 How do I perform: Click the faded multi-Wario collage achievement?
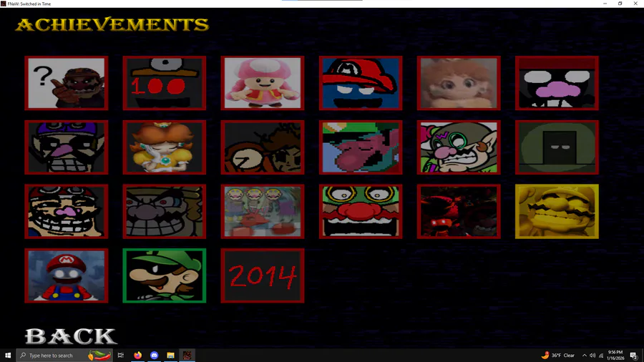tap(263, 211)
